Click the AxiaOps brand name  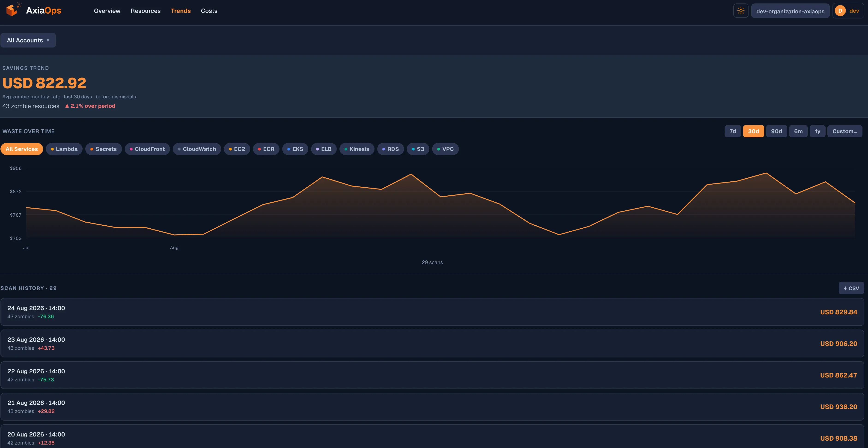(x=43, y=10)
